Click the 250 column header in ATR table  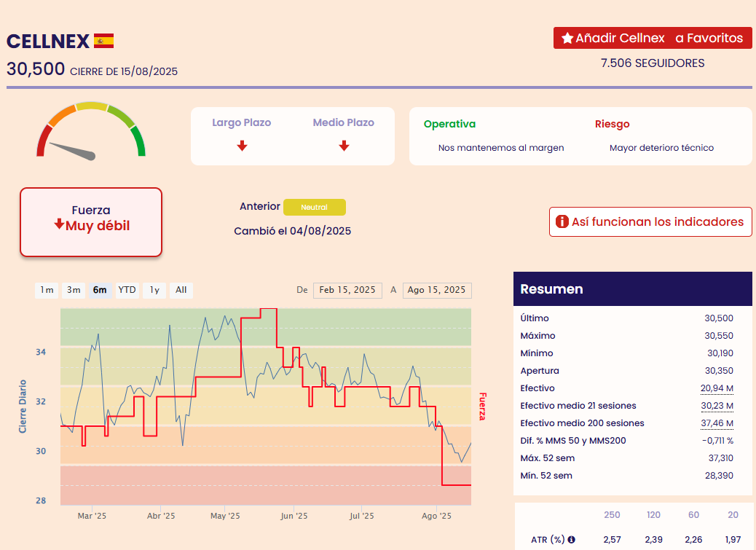pyautogui.click(x=612, y=515)
